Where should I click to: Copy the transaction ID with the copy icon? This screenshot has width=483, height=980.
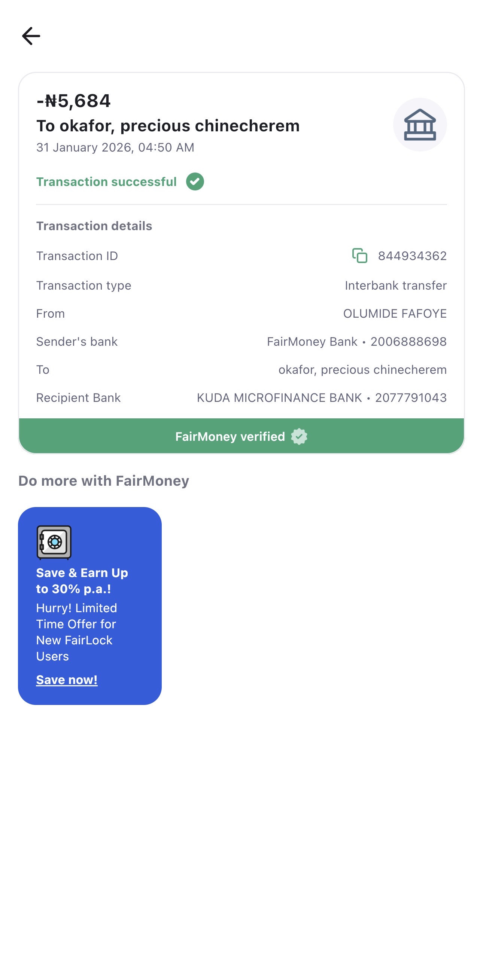coord(359,256)
